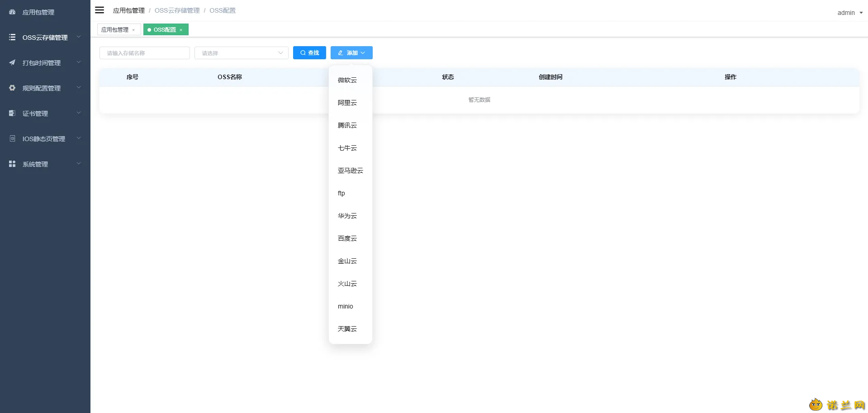868x413 pixels.
Task: Select 微软云 from the add menu
Action: tap(351, 80)
